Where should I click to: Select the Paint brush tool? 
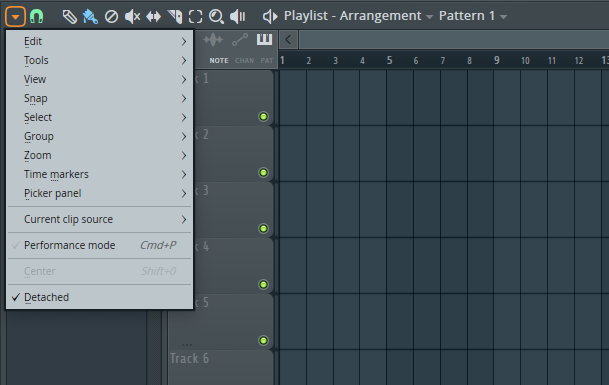point(90,17)
